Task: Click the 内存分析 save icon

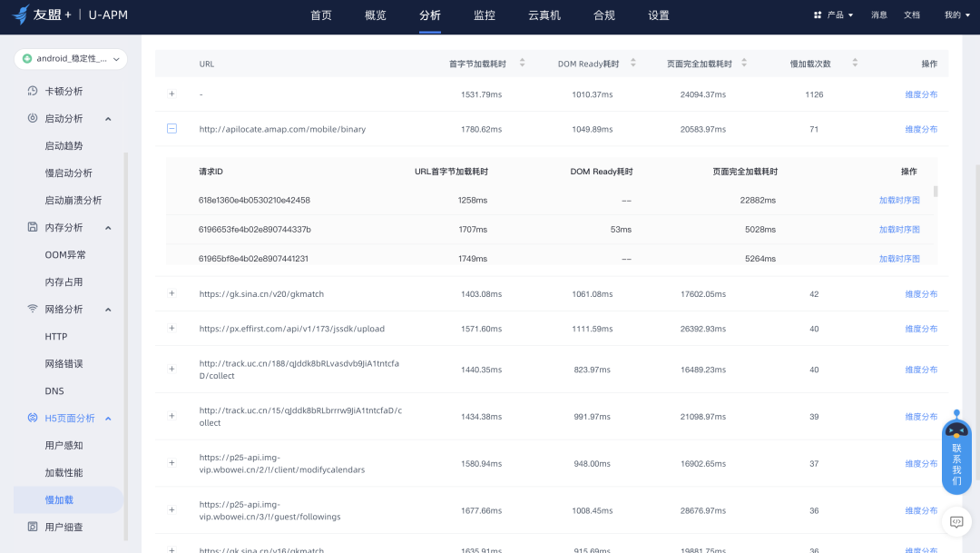Action: (33, 226)
